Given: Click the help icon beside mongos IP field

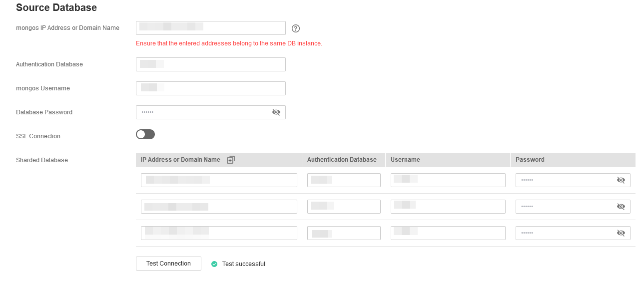Looking at the screenshot, I should [295, 28].
